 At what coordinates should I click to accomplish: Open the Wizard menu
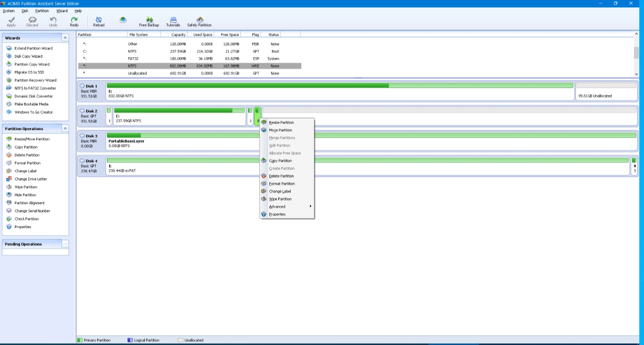click(x=62, y=11)
